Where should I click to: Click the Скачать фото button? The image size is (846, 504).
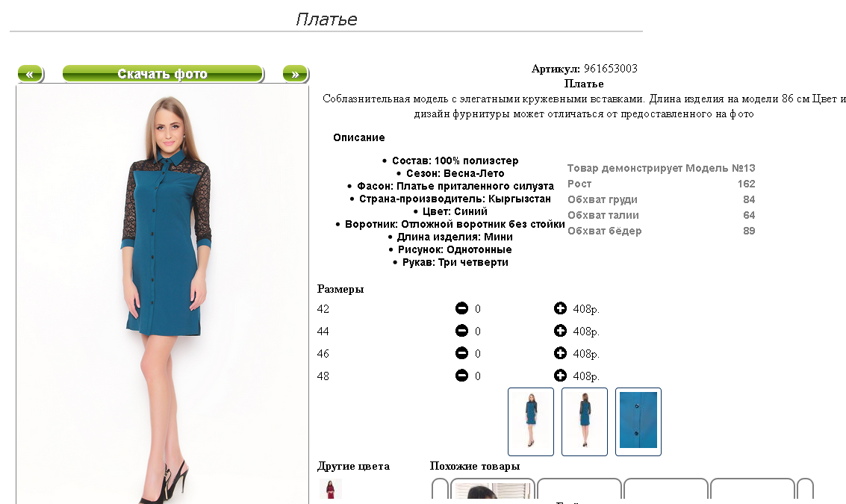[162, 74]
